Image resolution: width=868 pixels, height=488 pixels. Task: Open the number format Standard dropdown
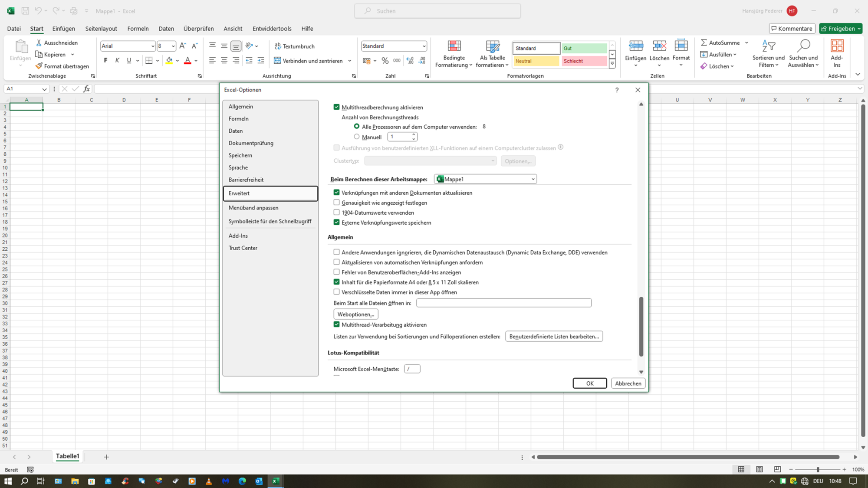point(424,46)
